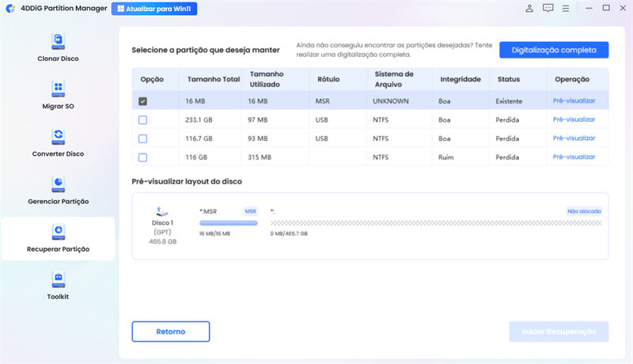Select the Converter Disco icon
The image size is (633, 364).
click(58, 135)
